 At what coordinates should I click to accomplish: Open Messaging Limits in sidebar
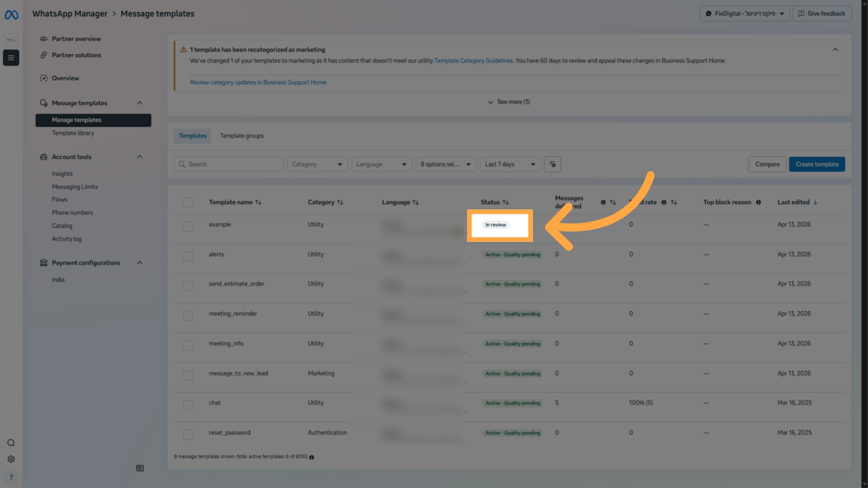tap(75, 187)
